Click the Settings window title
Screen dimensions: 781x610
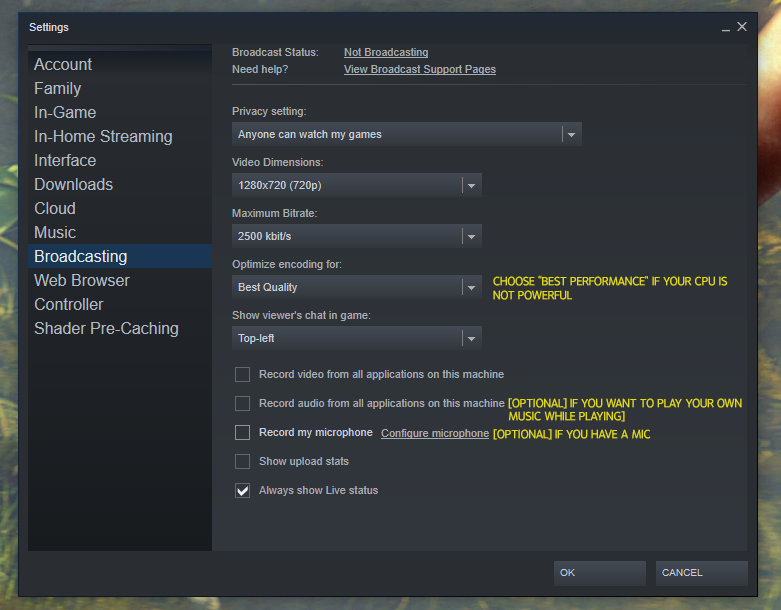click(x=49, y=27)
